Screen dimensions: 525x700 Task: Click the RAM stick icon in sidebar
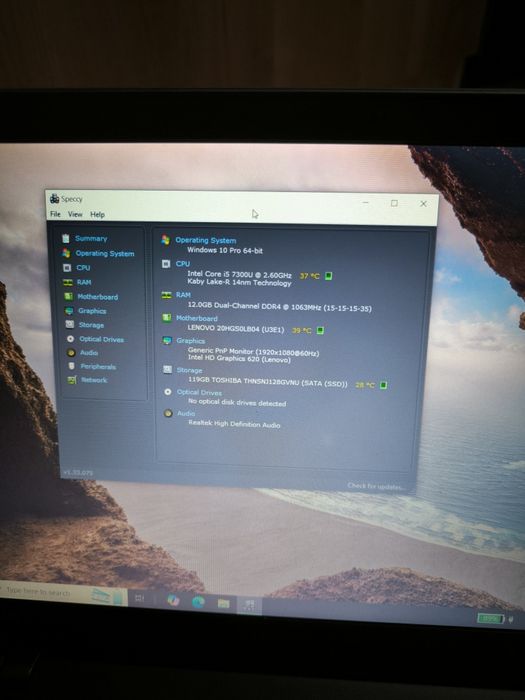tap(68, 283)
